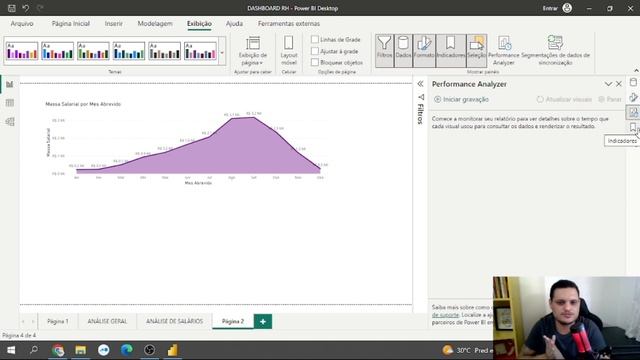
Task: Open the Model view in sidebar
Action: point(9,121)
